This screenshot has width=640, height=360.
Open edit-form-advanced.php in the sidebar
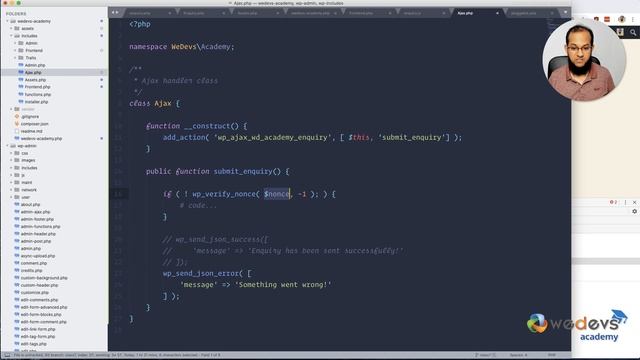pyautogui.click(x=44, y=307)
